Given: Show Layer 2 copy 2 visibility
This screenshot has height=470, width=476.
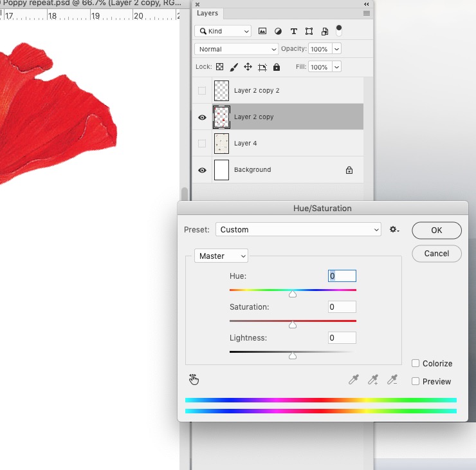Looking at the screenshot, I should click(202, 91).
